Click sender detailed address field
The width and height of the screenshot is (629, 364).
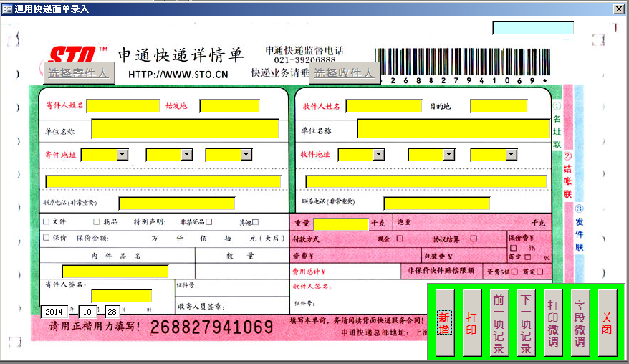[163, 182]
